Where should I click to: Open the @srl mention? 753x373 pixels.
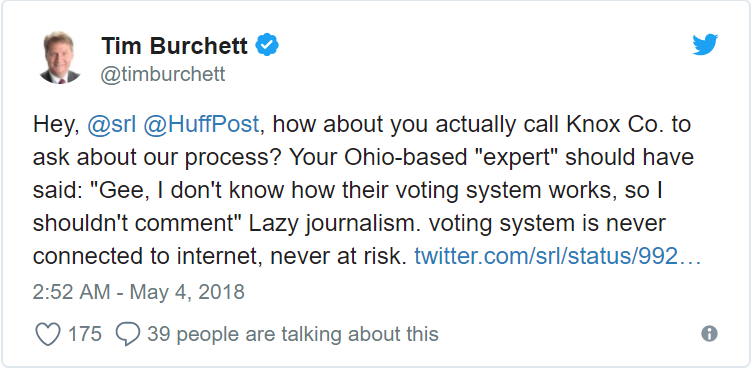112,125
